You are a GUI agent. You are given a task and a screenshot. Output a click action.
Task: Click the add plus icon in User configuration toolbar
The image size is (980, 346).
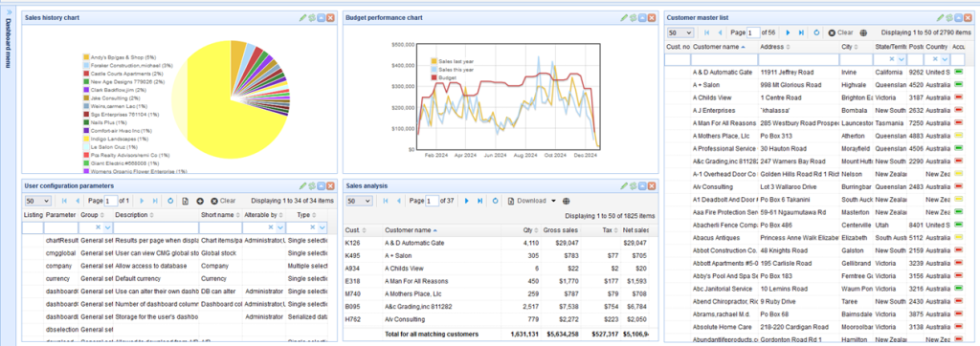click(200, 201)
